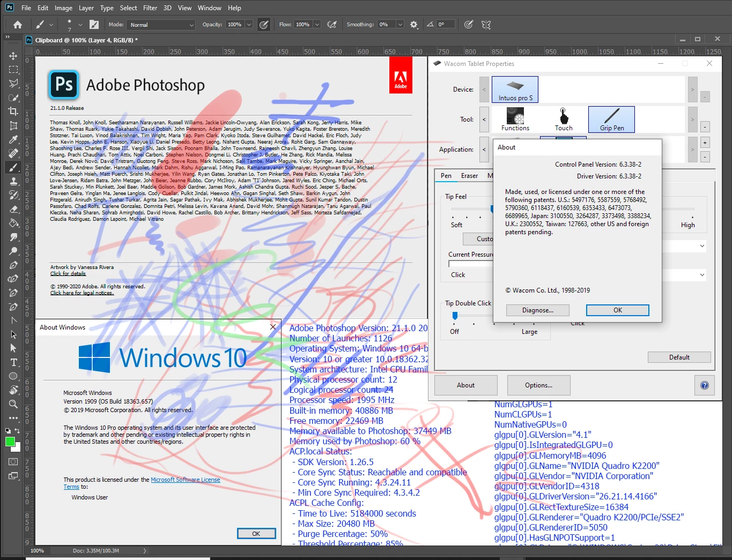Open the Edit Toolbar ellipsis menu
The image size is (732, 560).
(13, 418)
